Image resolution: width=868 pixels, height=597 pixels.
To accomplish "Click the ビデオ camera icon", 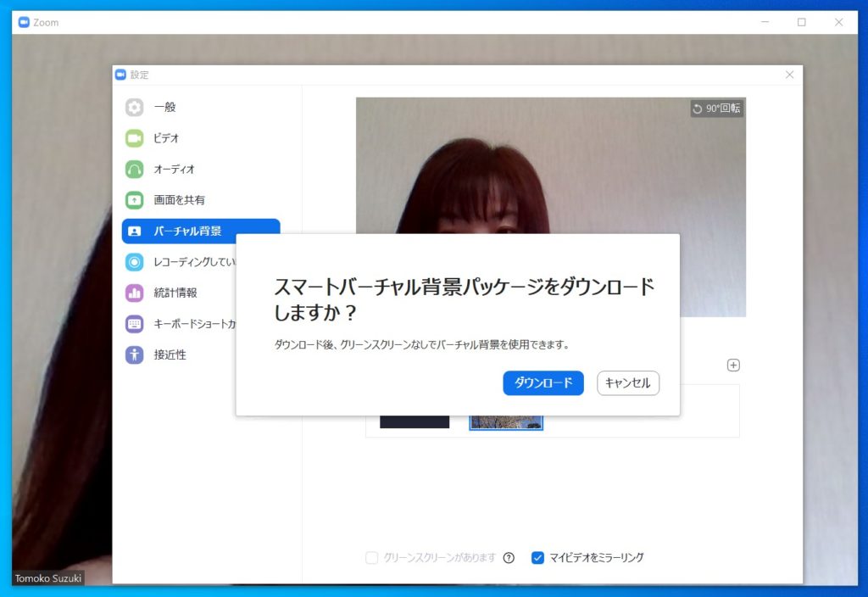I will 135,138.
